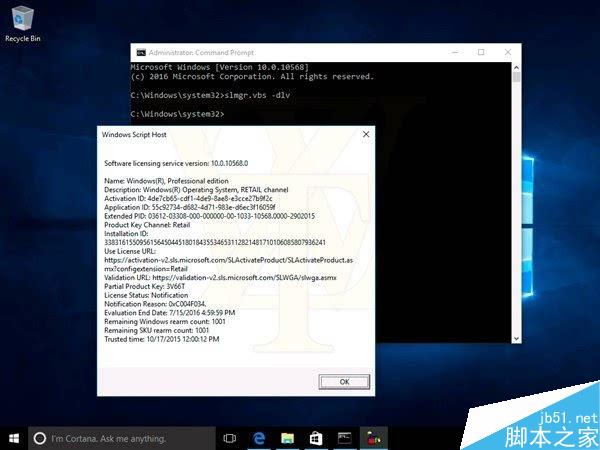Viewport: 600px width, 450px height.
Task: Click the Activation ID line
Action: click(x=188, y=198)
